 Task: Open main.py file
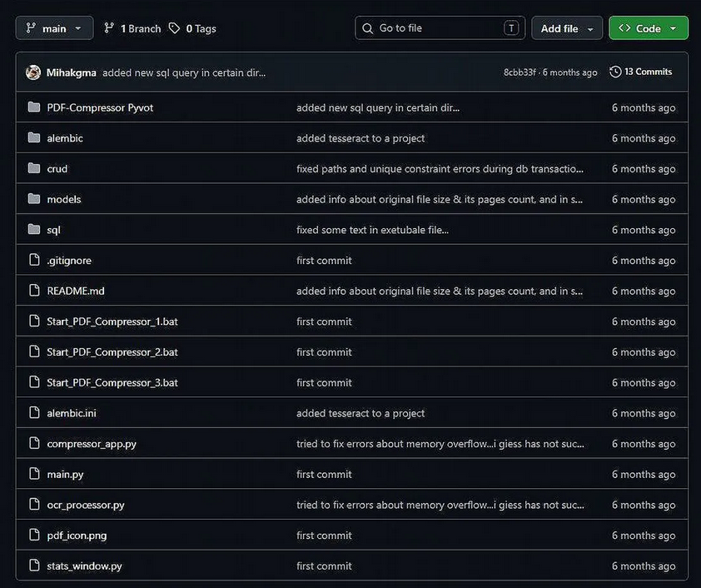click(65, 474)
